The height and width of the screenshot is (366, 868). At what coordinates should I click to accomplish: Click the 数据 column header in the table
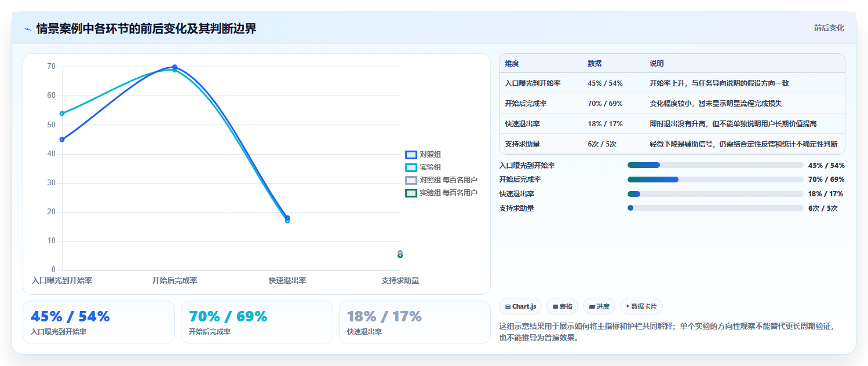(x=595, y=63)
